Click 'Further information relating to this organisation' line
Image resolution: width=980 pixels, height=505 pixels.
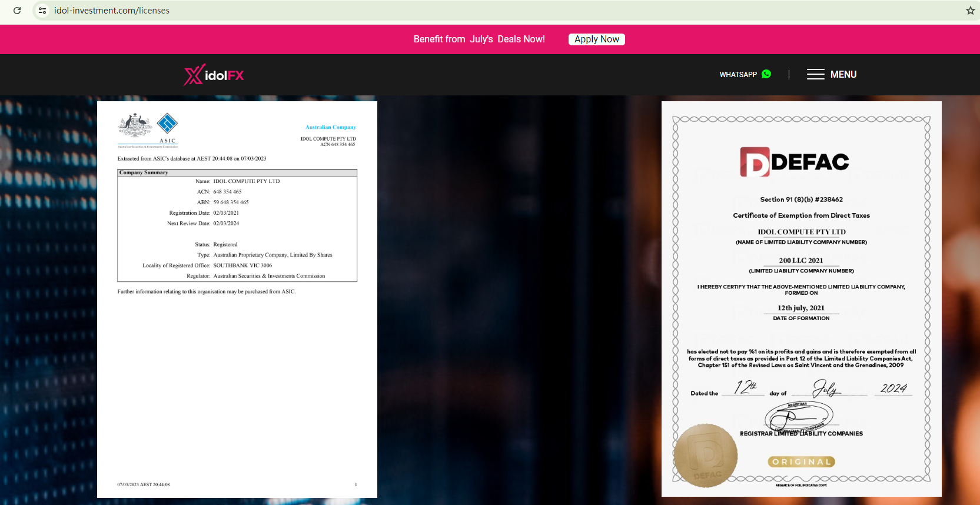[207, 292]
